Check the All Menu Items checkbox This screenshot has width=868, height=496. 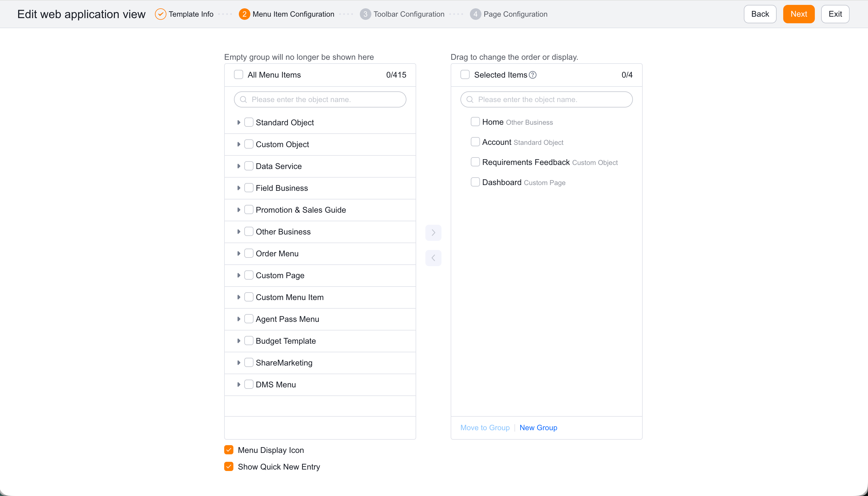coord(239,75)
